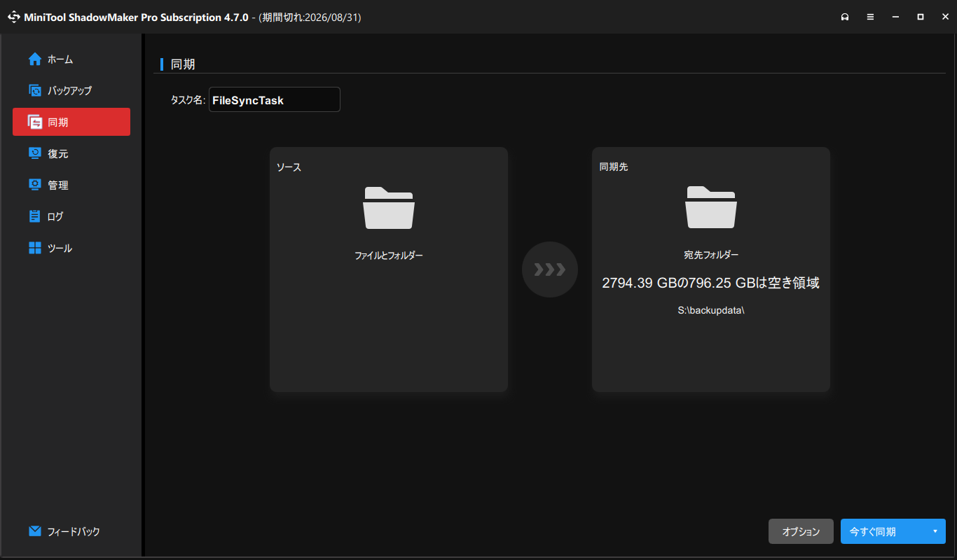Open the ホーム menu item
957x560 pixels.
71,59
